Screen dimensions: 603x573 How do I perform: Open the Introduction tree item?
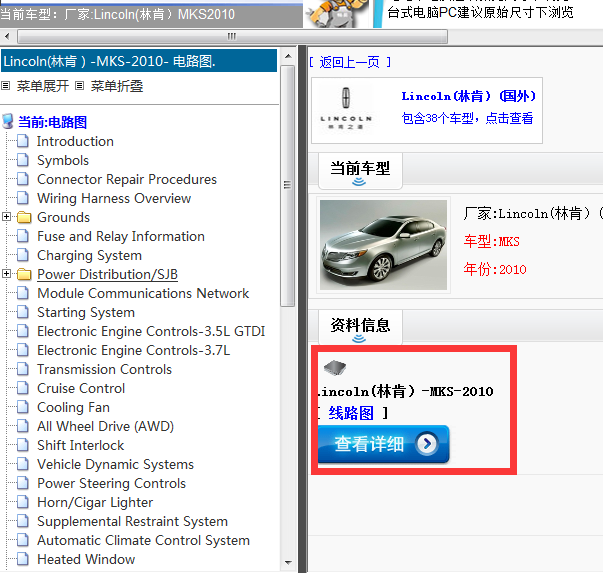[75, 141]
